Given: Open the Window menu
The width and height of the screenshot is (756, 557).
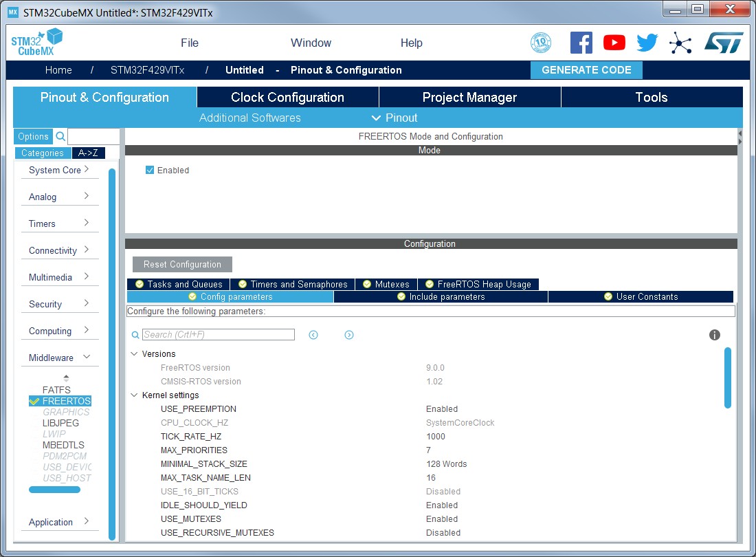Looking at the screenshot, I should [x=311, y=43].
